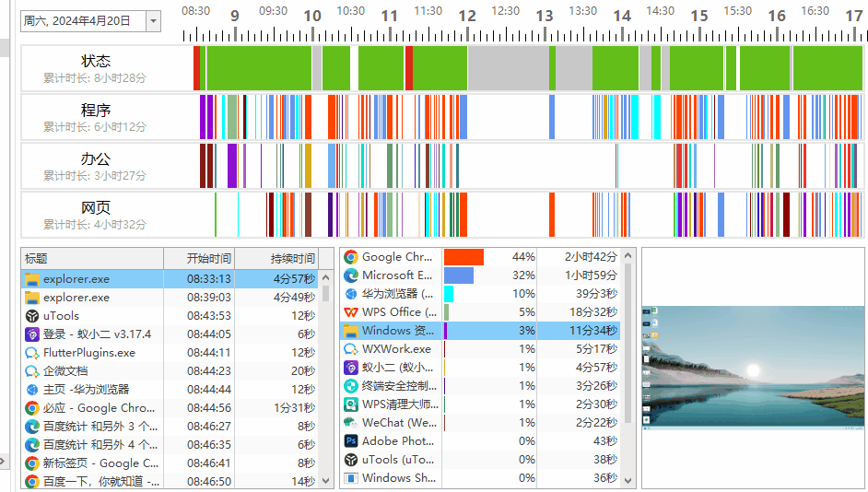Click the Adobe Photoshop icon in app list
Viewport: 868px width, 492px height.
click(x=351, y=441)
